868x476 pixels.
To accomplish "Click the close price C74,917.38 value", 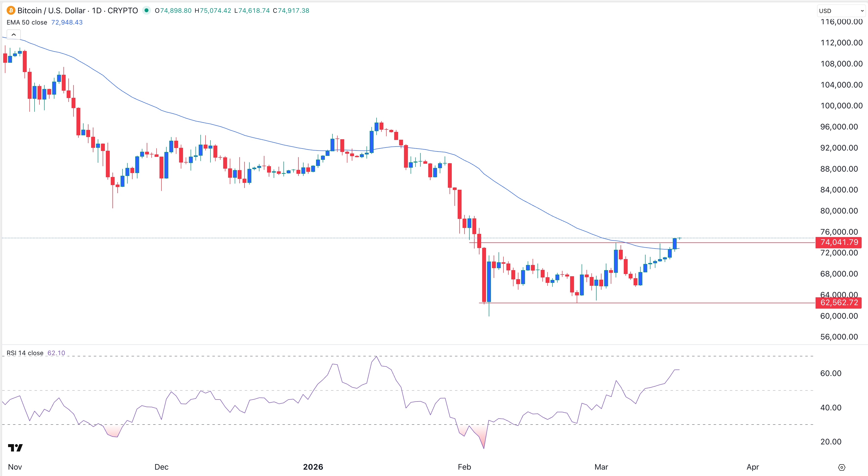I will coord(291,11).
